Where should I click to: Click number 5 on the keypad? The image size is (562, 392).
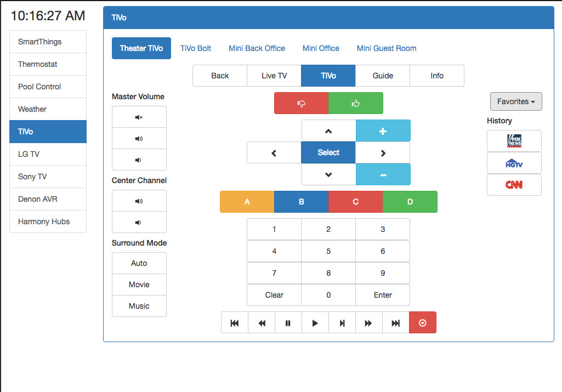tap(328, 251)
